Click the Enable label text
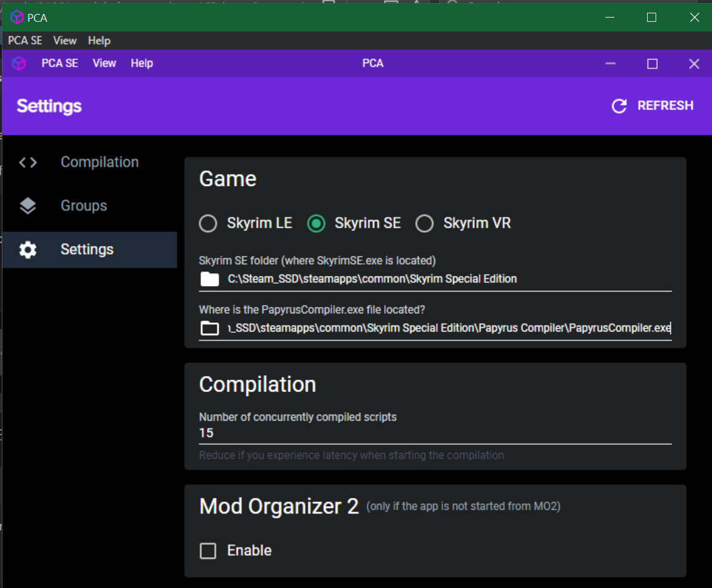The height and width of the screenshot is (588, 712). pyautogui.click(x=249, y=551)
